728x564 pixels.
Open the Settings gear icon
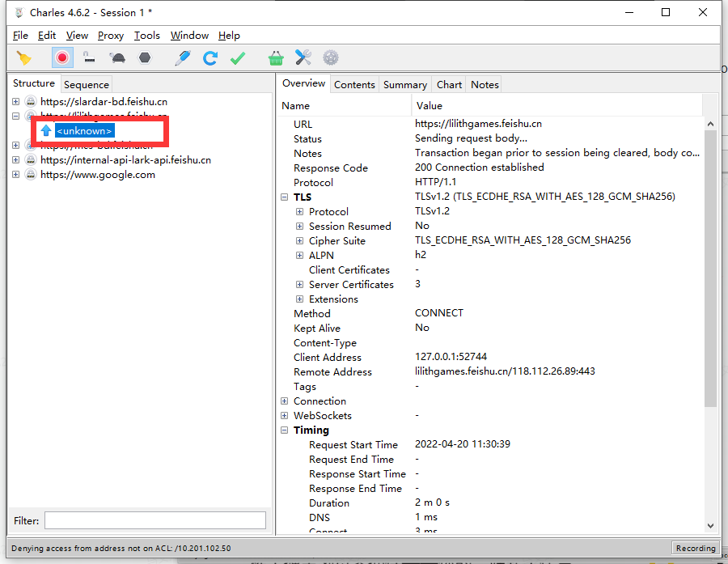331,57
